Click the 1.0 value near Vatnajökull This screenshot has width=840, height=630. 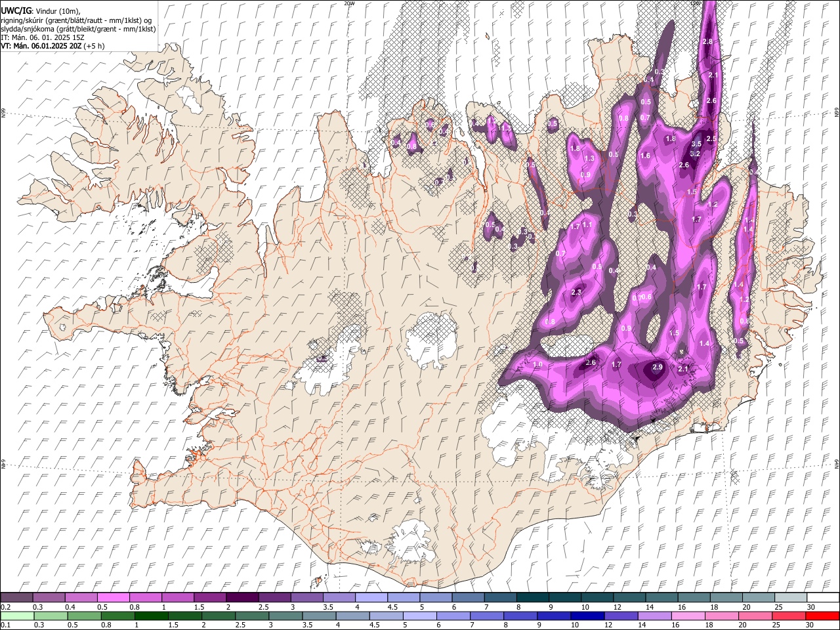538,365
